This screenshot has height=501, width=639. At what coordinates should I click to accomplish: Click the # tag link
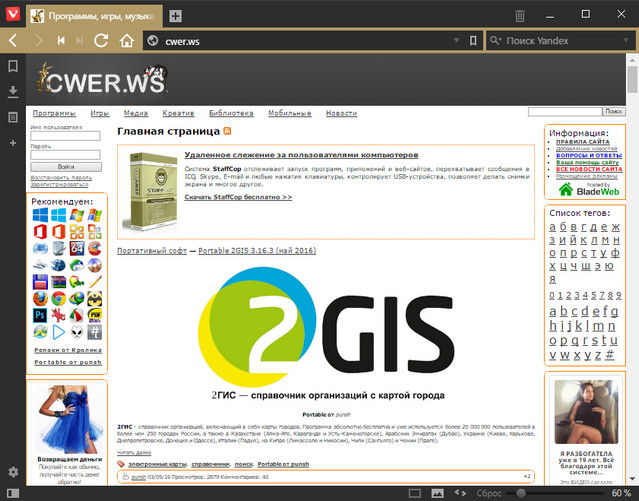click(609, 355)
